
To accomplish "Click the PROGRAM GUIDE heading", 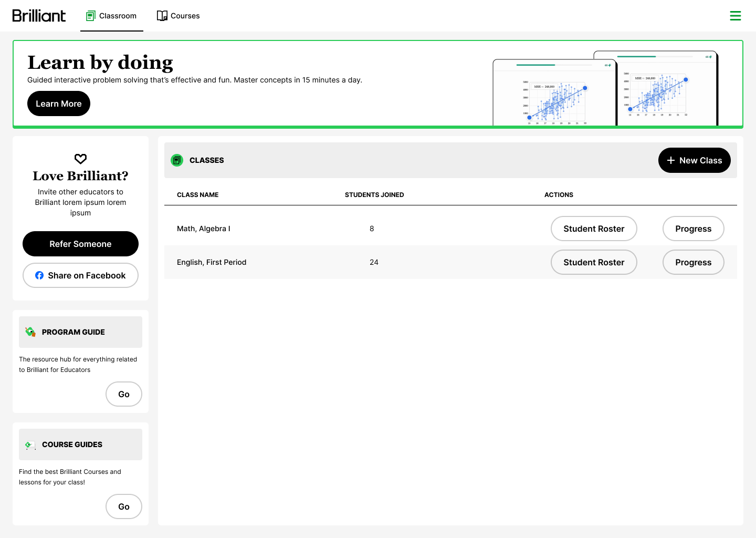I will tap(73, 332).
